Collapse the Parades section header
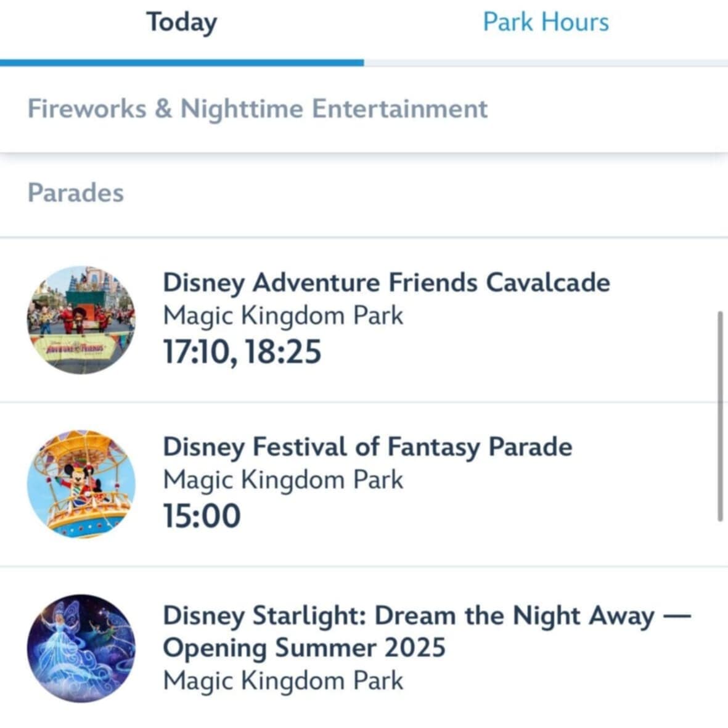Screen dimensions: 728x728 (x=76, y=193)
